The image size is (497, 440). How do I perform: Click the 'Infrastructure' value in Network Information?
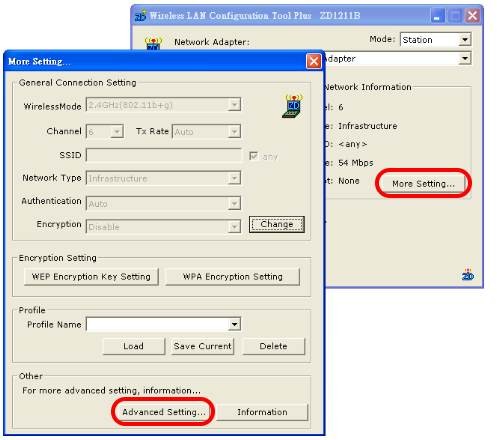[x=368, y=126]
